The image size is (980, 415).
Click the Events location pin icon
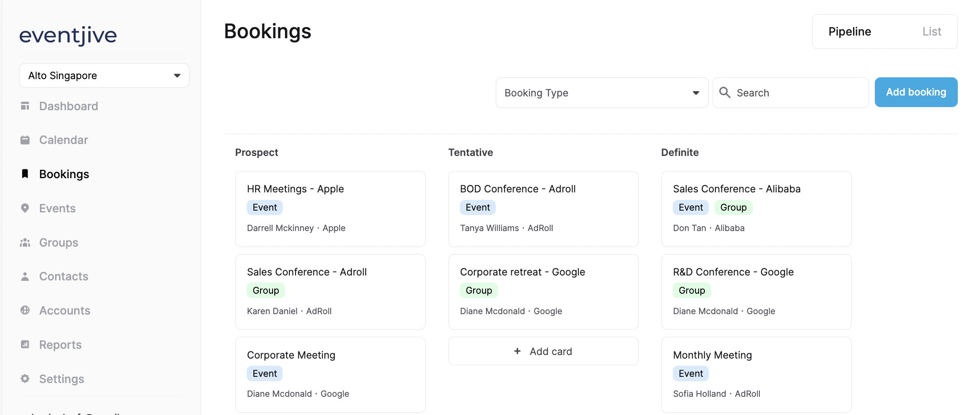click(x=25, y=208)
